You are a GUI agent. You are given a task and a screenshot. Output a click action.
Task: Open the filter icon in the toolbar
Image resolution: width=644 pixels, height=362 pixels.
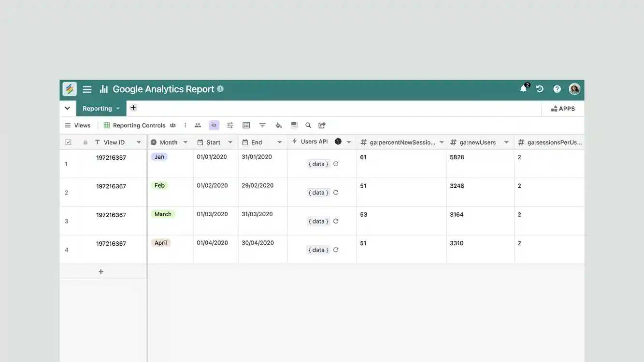262,125
